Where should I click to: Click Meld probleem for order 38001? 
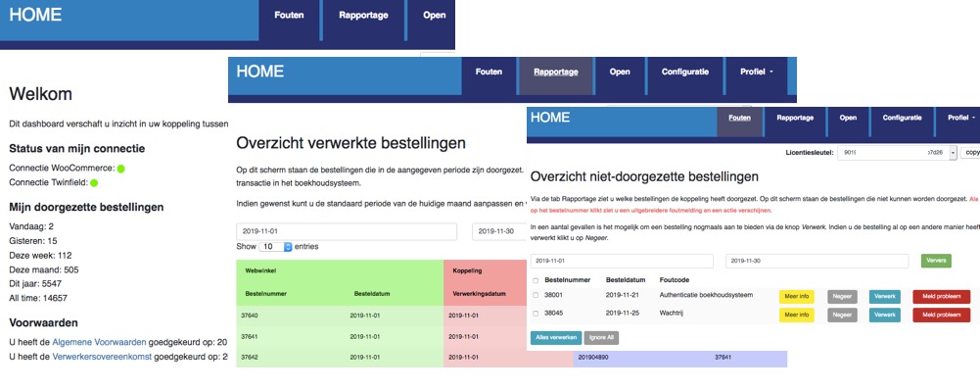coord(941,297)
